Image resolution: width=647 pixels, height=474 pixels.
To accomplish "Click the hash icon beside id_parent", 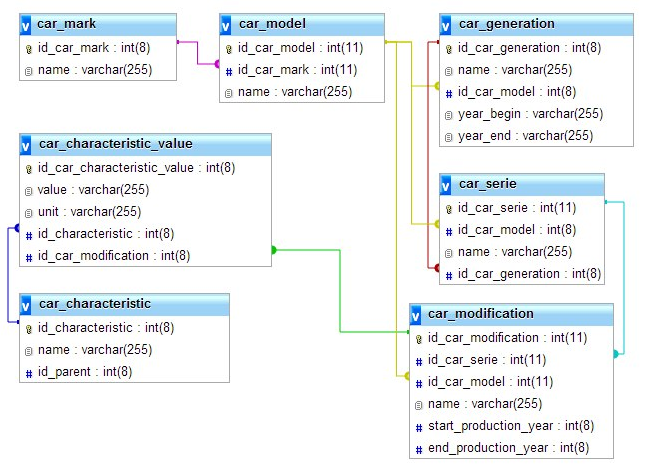I will click(28, 372).
